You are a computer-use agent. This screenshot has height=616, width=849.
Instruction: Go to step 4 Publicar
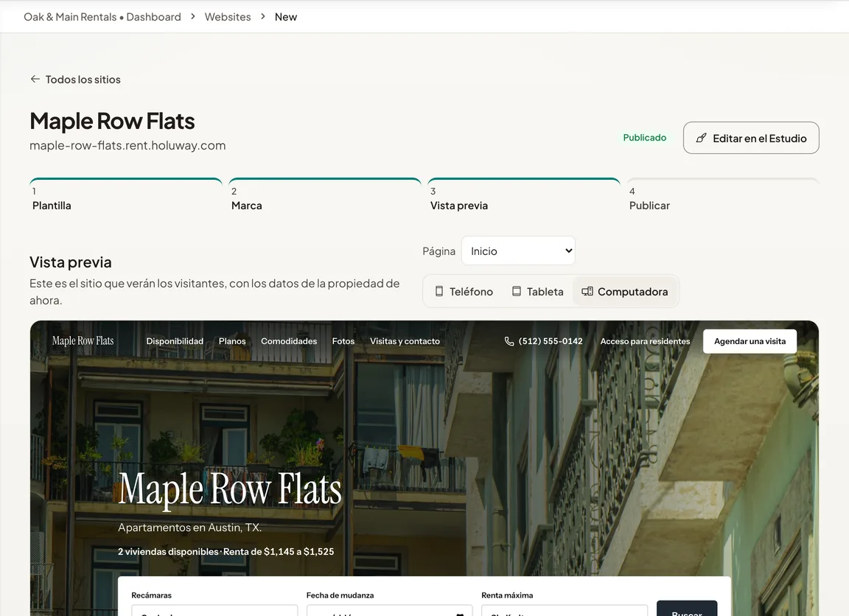pos(723,196)
